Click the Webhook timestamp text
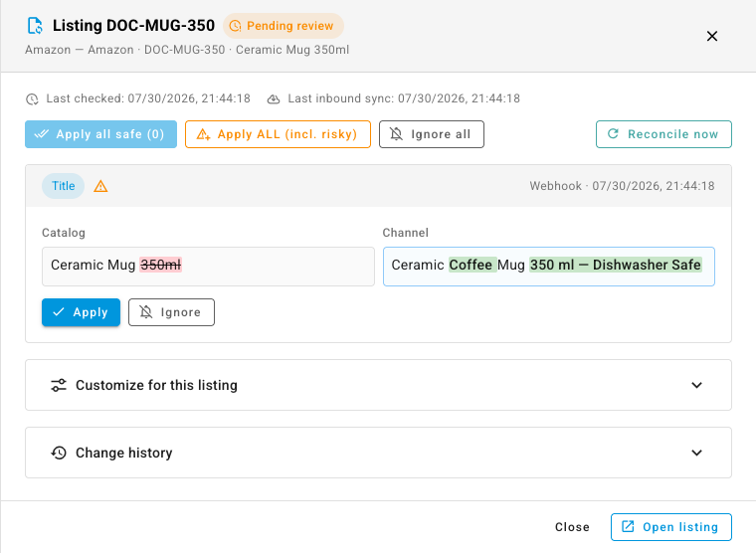The image size is (756, 553). (622, 186)
